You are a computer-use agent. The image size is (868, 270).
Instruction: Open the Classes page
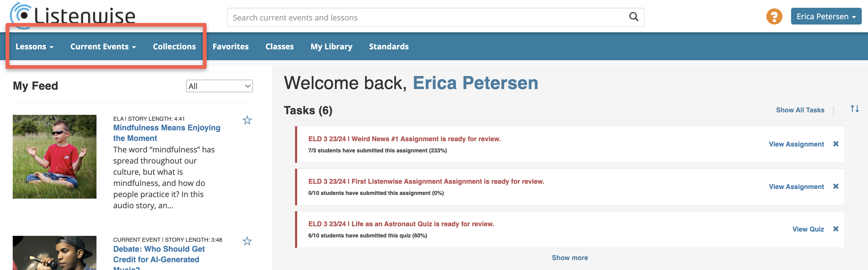coord(279,47)
